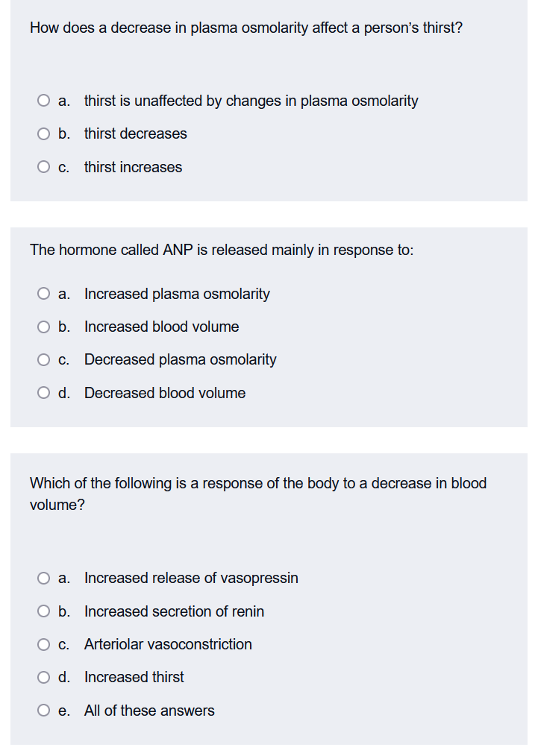Choose "Increased plasma osmolarity" for the ANP question
This screenshot has width=538, height=756.
click(43, 293)
